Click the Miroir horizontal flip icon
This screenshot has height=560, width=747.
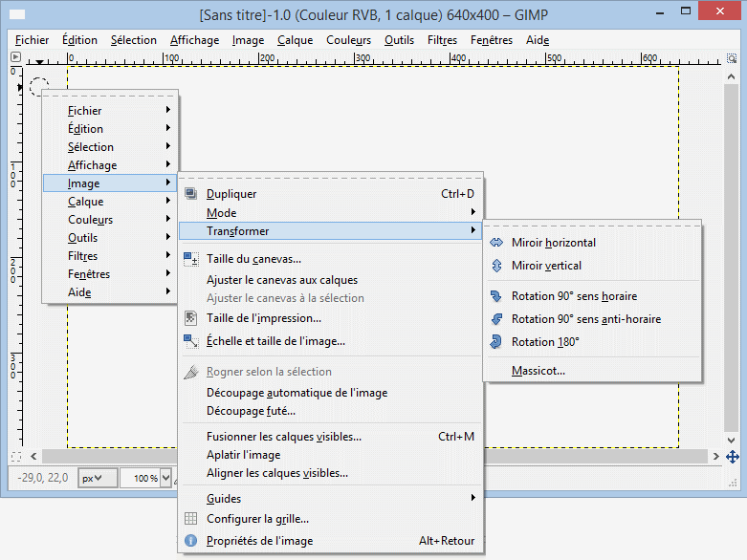click(x=496, y=243)
